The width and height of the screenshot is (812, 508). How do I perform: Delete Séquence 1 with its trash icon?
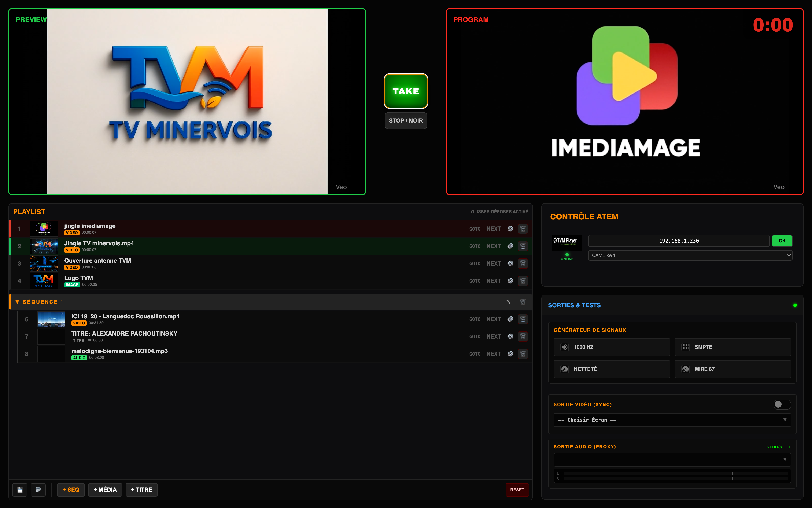[523, 302]
